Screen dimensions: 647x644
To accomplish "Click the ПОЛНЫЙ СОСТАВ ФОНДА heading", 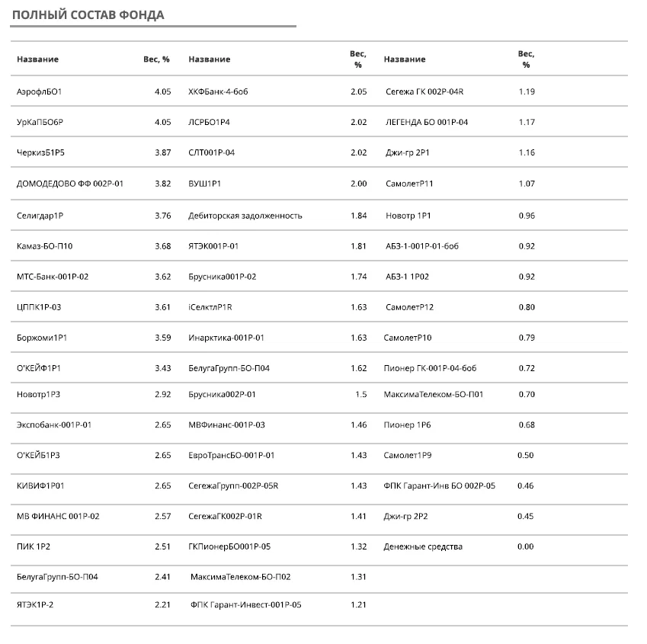I will pos(88,14).
